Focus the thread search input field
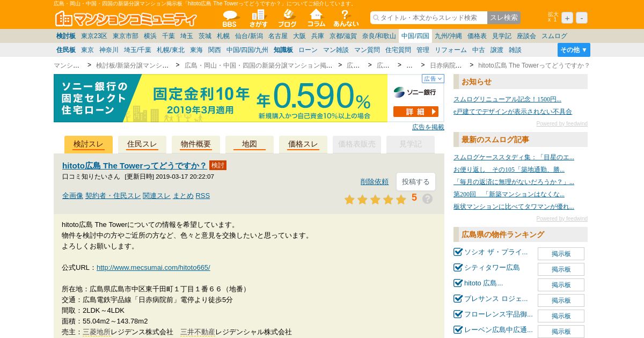 pyautogui.click(x=429, y=18)
